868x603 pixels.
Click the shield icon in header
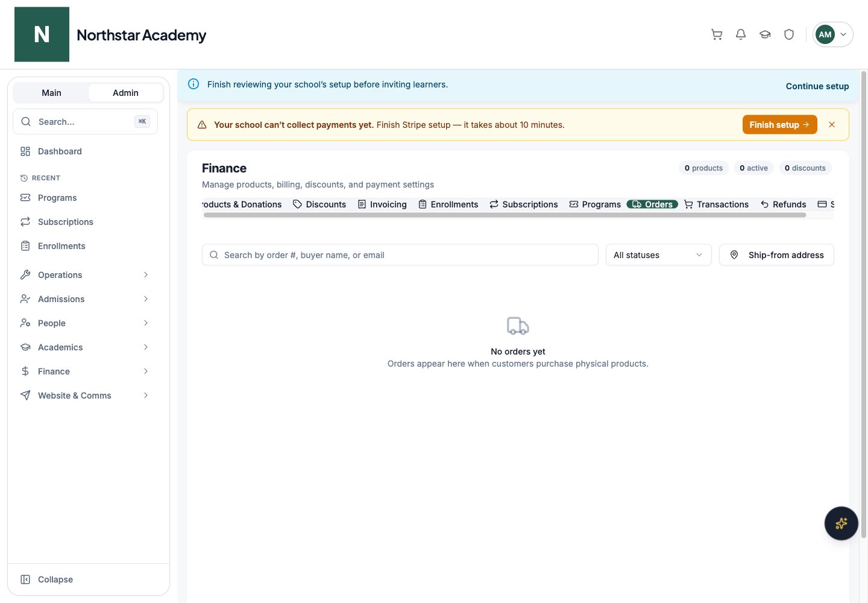pos(789,34)
